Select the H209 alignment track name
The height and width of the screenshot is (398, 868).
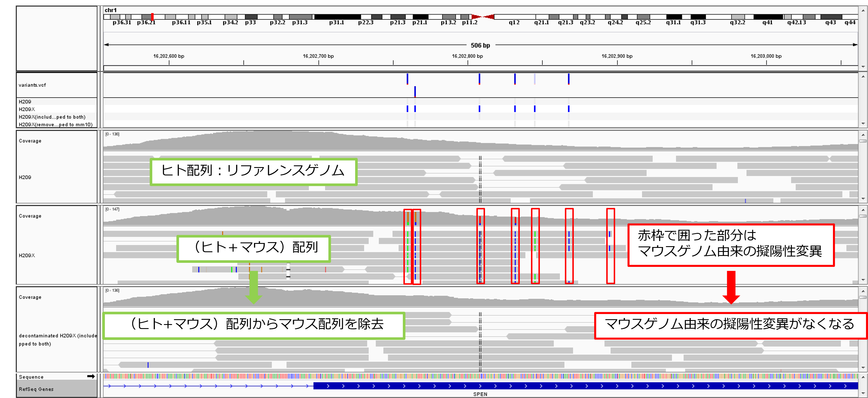(x=25, y=177)
